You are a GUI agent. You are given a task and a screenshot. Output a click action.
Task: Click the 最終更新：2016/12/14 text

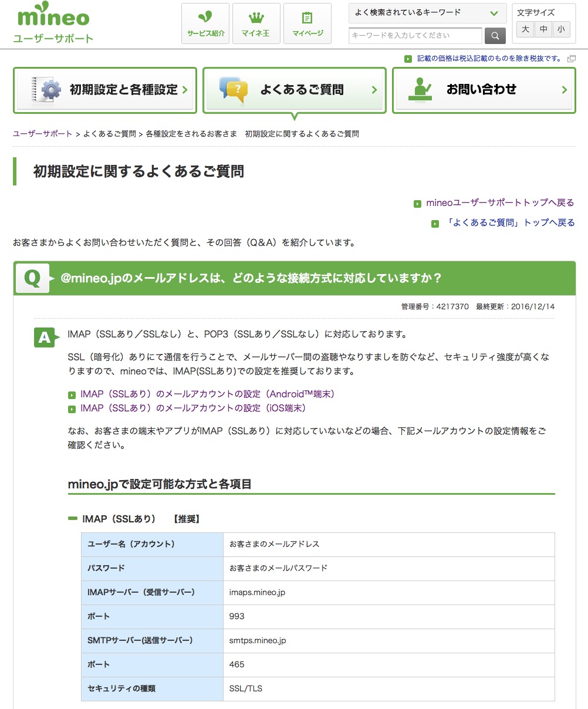[515, 307]
